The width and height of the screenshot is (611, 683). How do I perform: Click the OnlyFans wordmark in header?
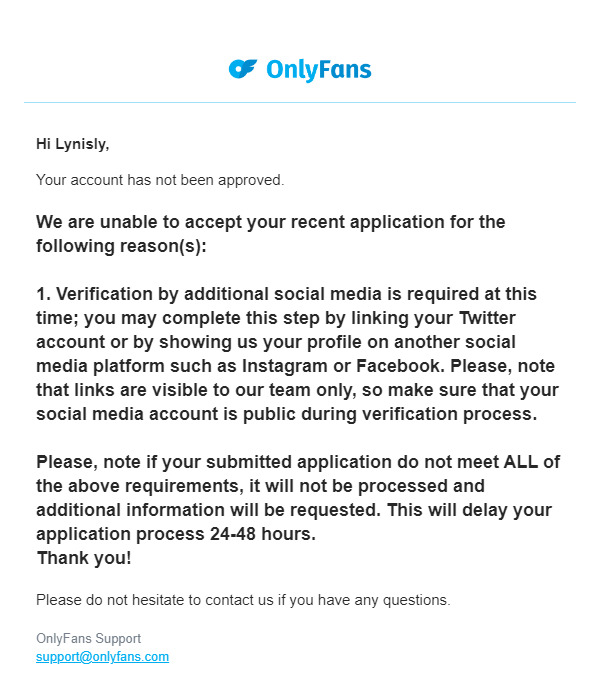click(318, 69)
